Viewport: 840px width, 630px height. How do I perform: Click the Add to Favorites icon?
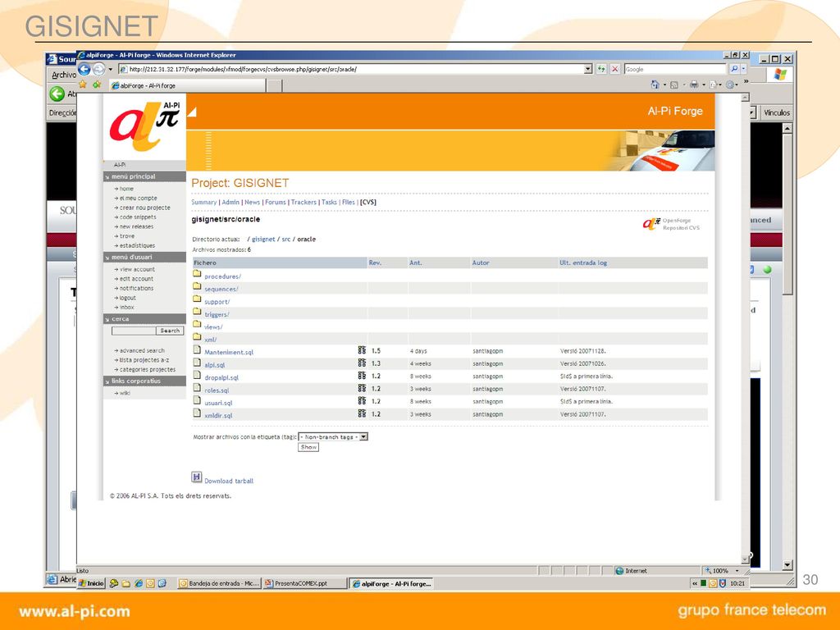click(x=97, y=84)
